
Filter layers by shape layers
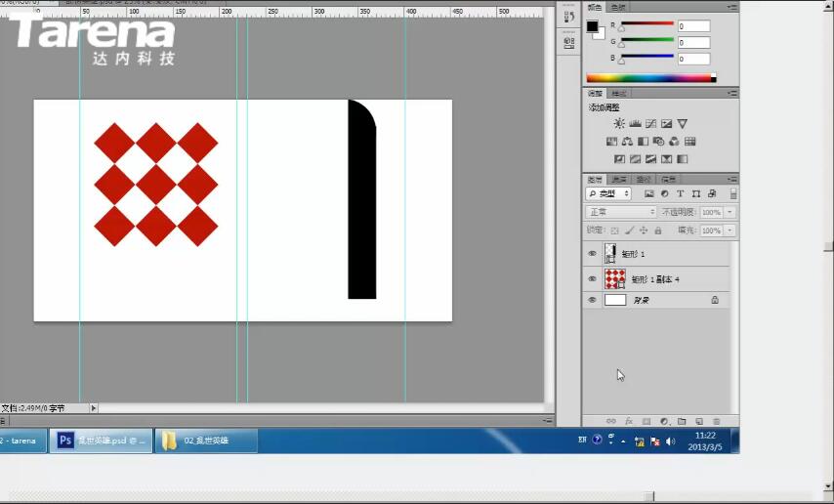696,193
